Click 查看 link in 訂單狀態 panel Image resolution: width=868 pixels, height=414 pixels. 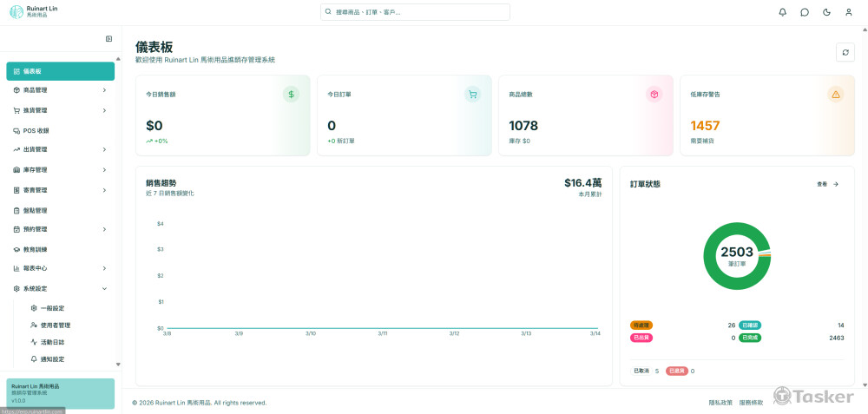click(x=827, y=184)
